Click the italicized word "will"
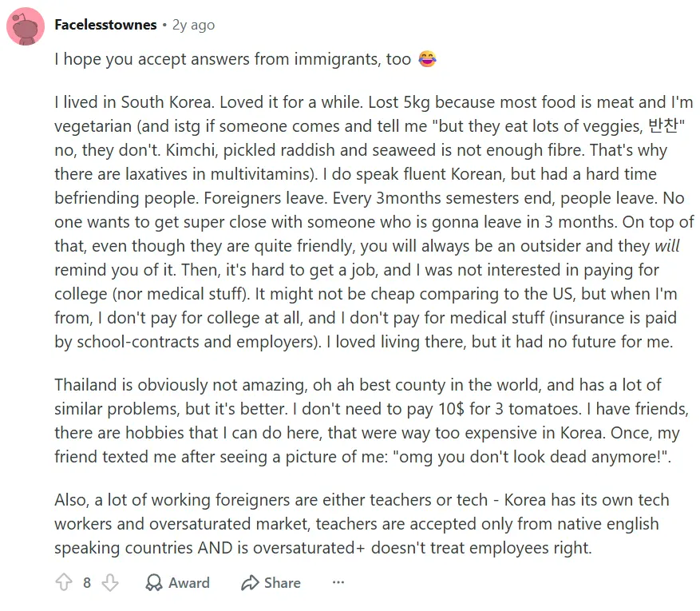 [x=667, y=246]
